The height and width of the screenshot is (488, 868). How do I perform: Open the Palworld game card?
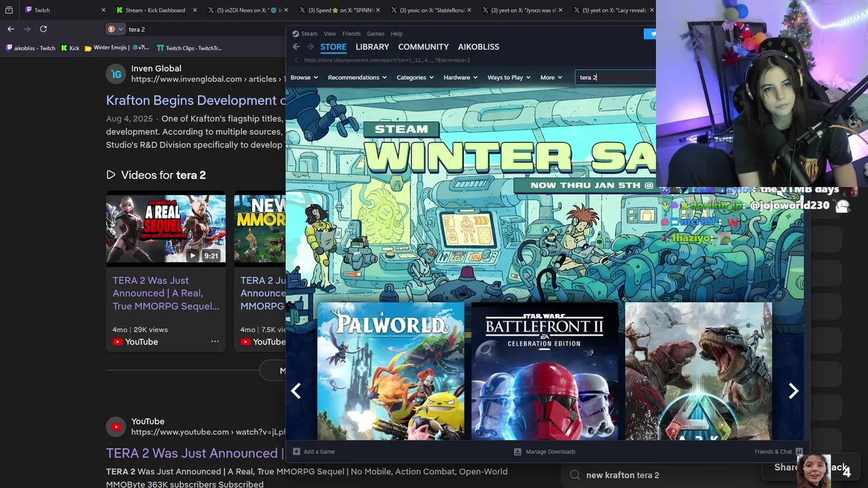[x=391, y=371]
